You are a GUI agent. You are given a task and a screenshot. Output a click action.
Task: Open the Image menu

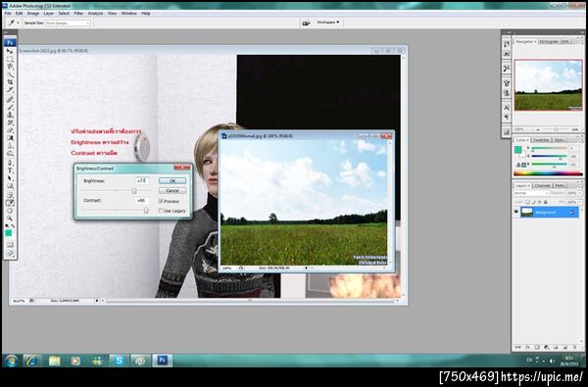pos(33,13)
